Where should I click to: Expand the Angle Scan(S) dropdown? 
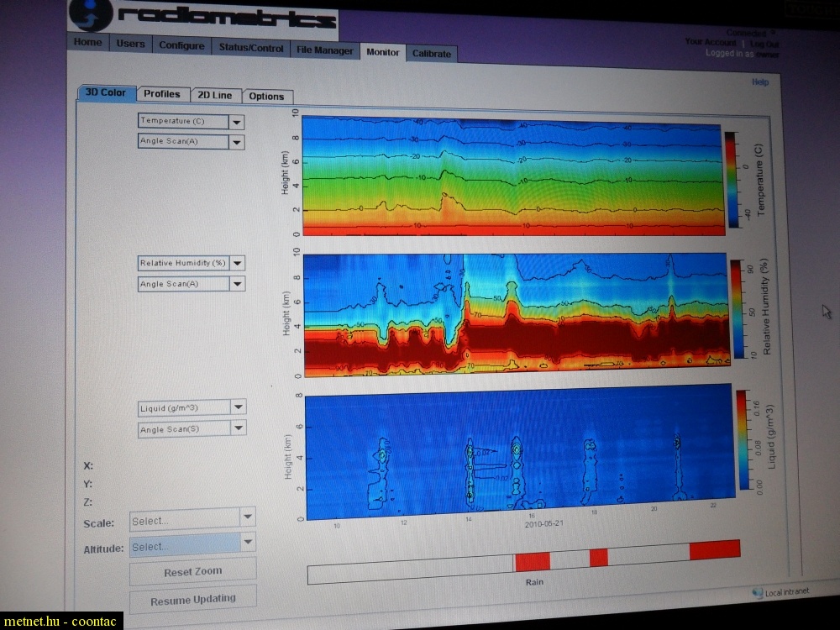(239, 429)
